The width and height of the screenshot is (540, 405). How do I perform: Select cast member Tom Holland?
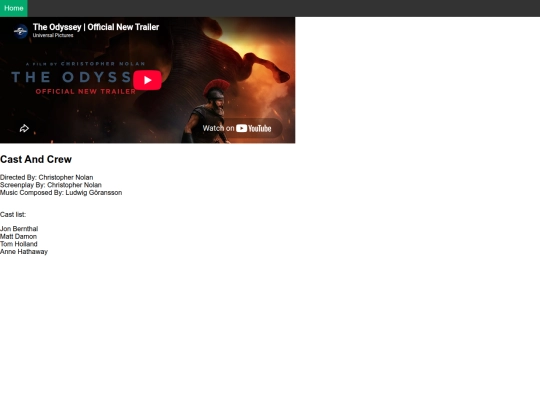coord(19,244)
